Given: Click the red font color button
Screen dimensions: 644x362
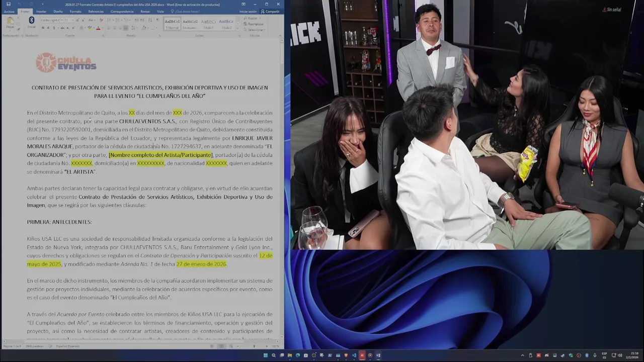Looking at the screenshot, I should point(98,28).
